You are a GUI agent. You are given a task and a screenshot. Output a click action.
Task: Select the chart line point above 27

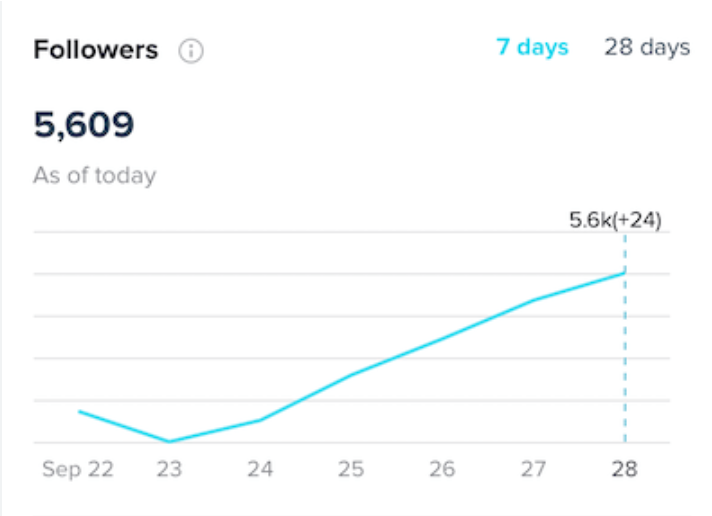(534, 300)
